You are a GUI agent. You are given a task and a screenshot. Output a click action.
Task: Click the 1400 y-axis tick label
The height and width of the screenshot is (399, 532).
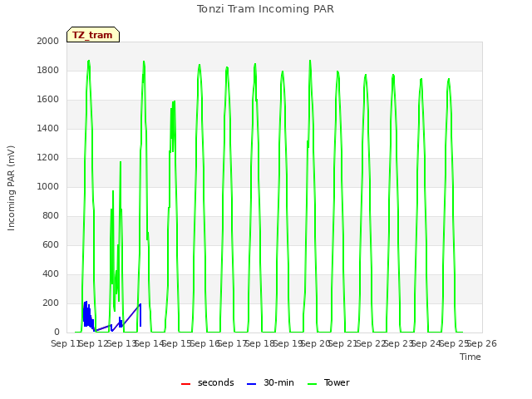(x=48, y=128)
